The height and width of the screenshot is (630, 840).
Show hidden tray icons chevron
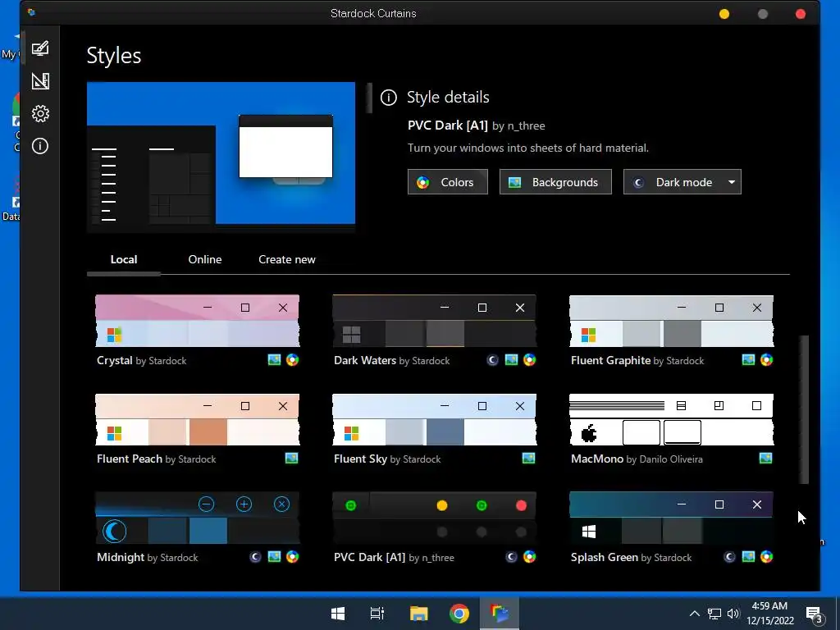(694, 614)
